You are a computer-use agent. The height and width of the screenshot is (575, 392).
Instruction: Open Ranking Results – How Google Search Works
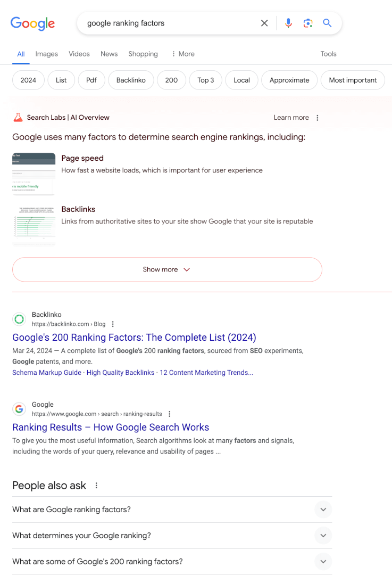point(111,427)
